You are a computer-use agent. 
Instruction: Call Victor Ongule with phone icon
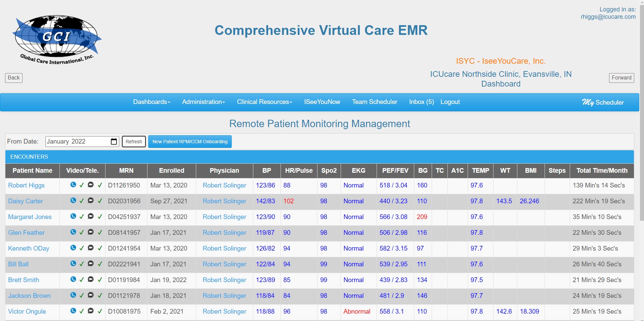click(x=73, y=311)
